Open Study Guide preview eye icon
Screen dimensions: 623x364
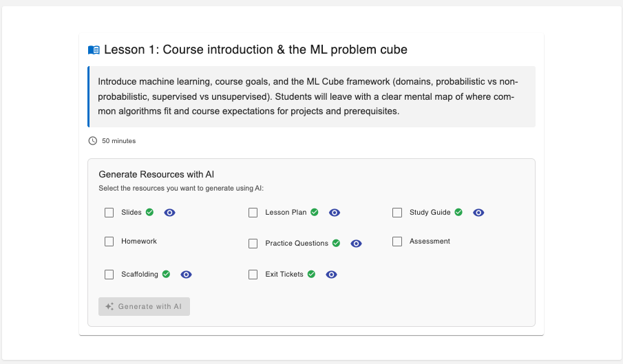click(x=479, y=213)
